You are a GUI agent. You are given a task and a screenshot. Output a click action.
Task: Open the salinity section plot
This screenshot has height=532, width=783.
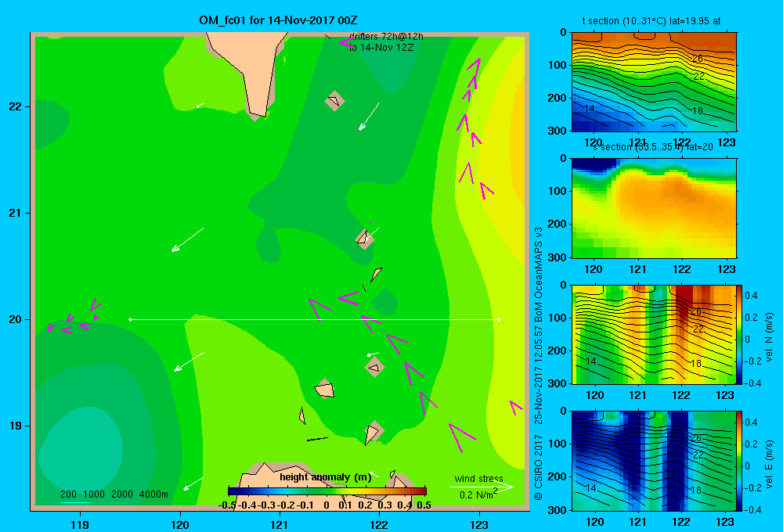coord(654,208)
